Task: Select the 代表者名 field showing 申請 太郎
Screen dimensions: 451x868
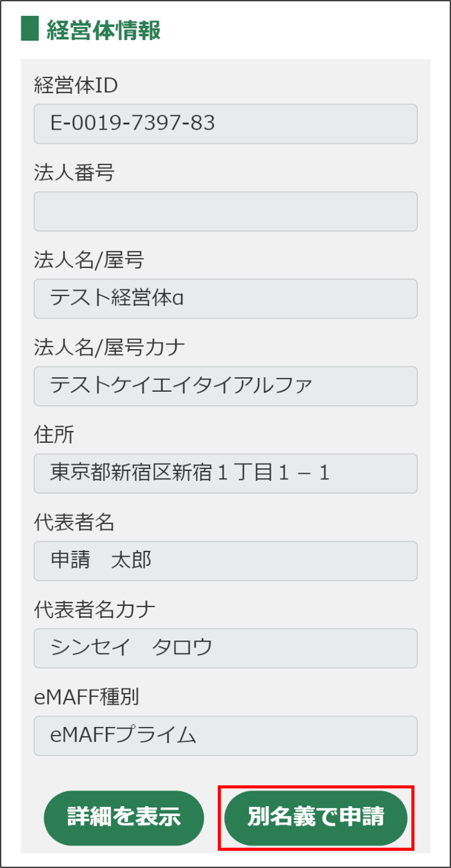Action: [225, 561]
